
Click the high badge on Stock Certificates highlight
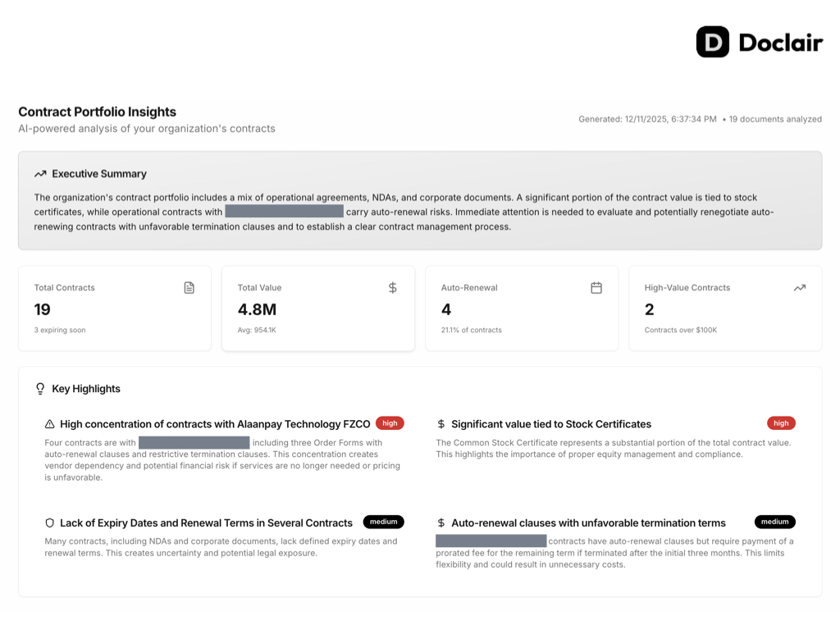tap(781, 423)
